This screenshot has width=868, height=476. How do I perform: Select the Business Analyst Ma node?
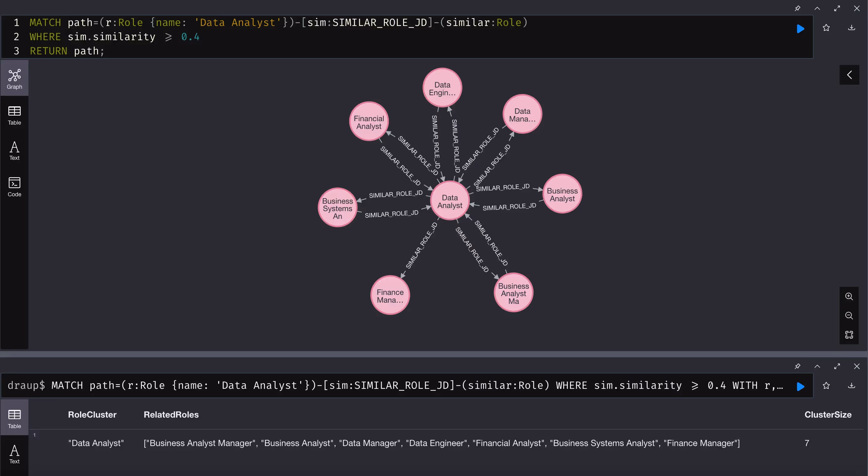[x=513, y=293]
